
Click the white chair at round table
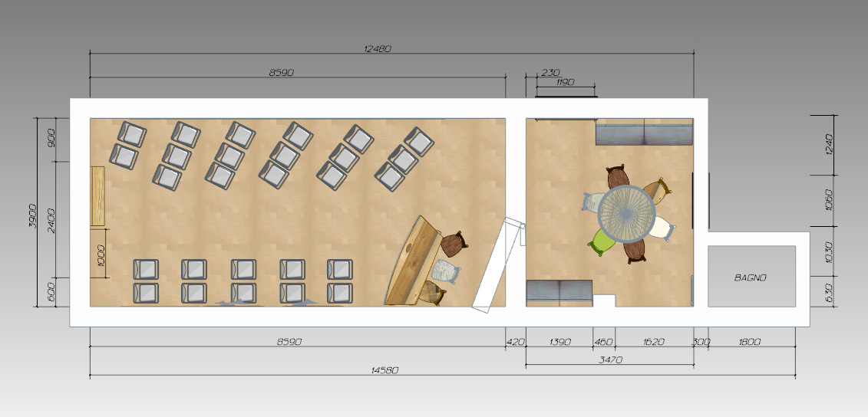pyautogui.click(x=661, y=228)
